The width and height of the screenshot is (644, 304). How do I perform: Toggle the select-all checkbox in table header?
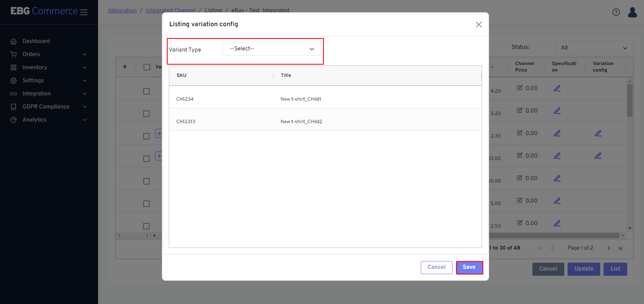(147, 67)
